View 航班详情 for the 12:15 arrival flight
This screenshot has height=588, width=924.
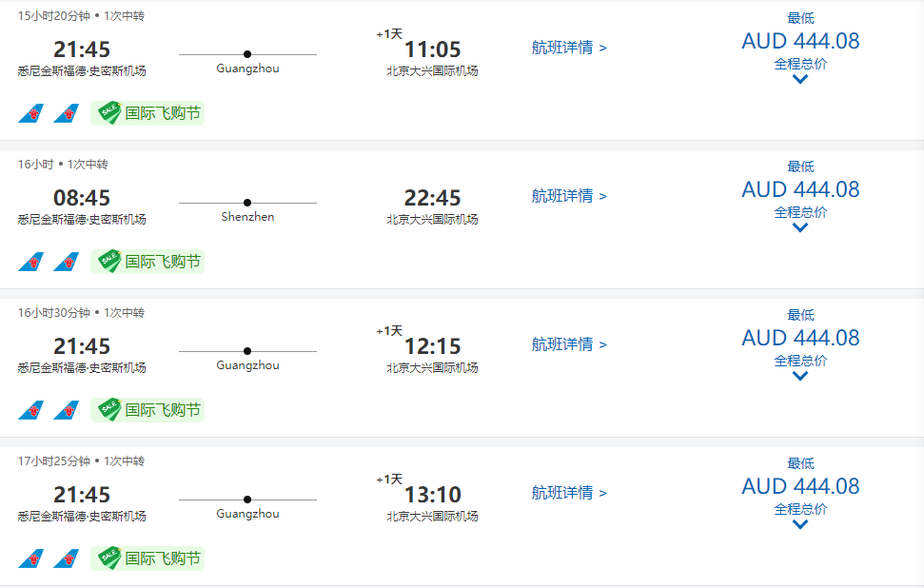pyautogui.click(x=569, y=344)
